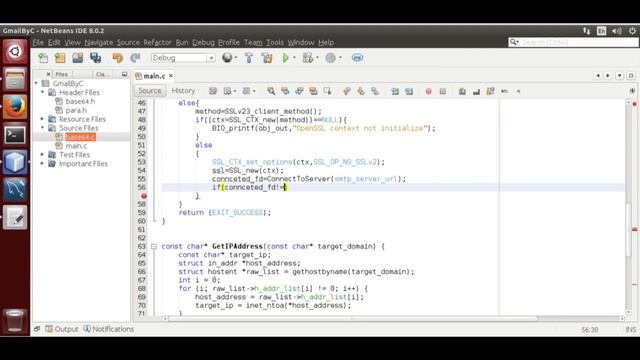Click the globe set-host icon
This screenshot has height=360, width=640.
click(x=227, y=58)
